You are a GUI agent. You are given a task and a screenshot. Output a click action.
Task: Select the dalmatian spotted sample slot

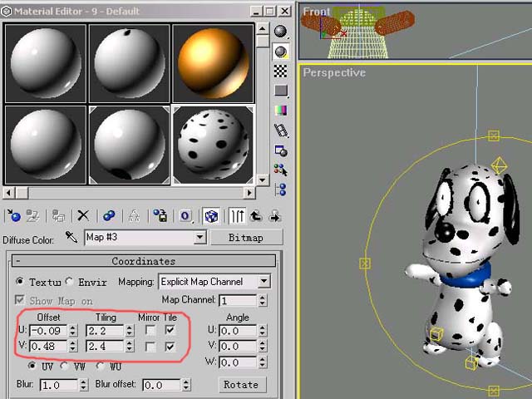(x=213, y=145)
